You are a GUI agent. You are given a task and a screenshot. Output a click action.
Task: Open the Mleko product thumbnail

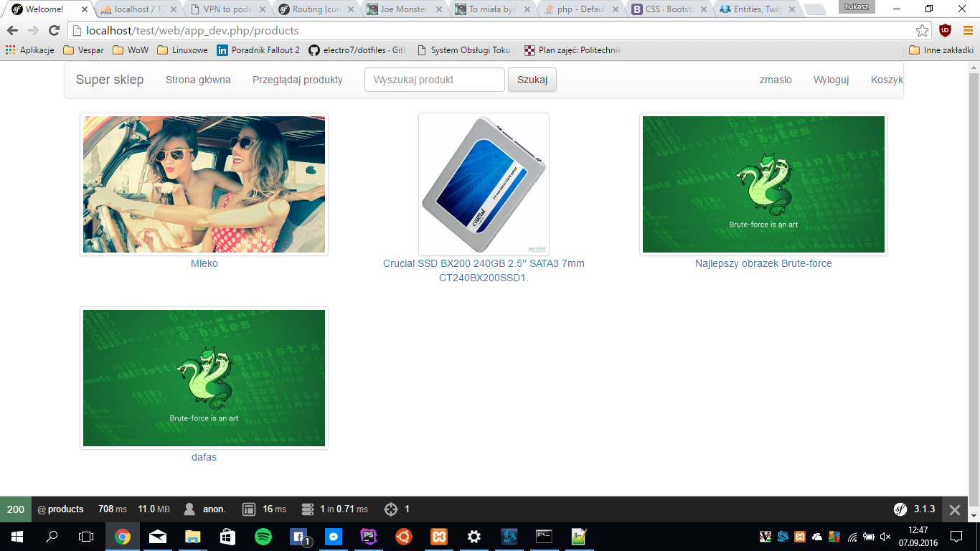pos(204,184)
